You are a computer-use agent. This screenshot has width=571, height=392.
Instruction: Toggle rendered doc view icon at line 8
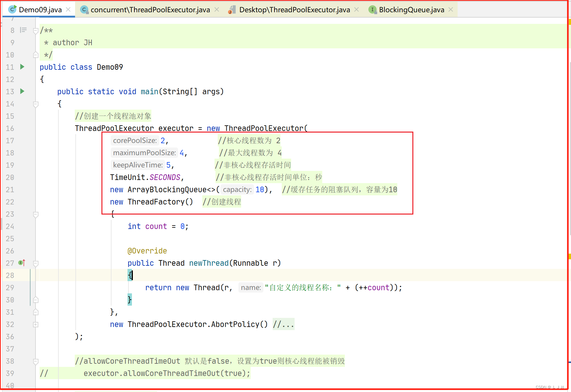pos(23,30)
